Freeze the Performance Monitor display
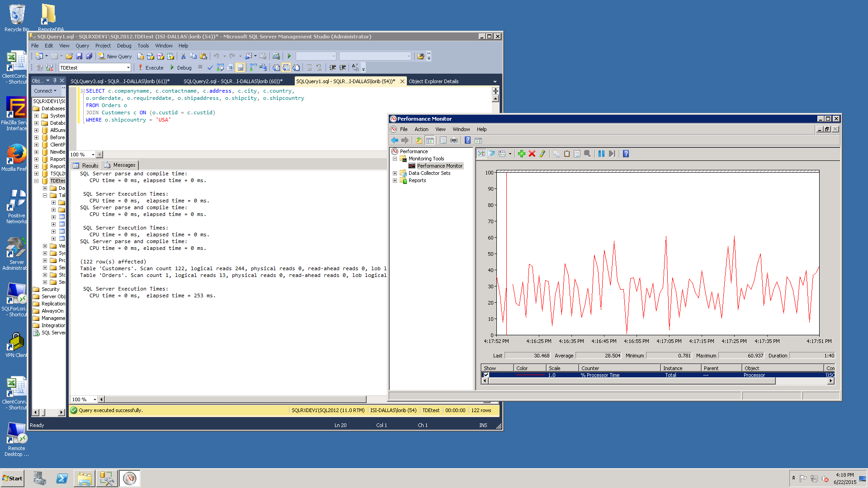 point(601,154)
